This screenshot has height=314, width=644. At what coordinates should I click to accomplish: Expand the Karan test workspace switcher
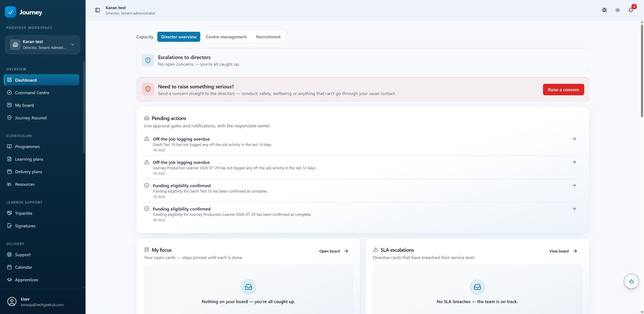pos(42,45)
